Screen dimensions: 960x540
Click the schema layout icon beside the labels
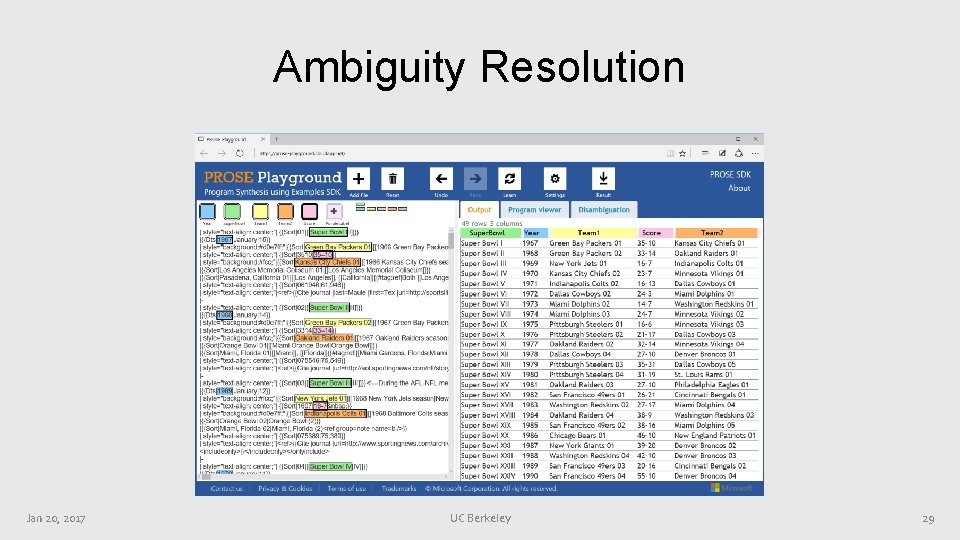coord(381,208)
